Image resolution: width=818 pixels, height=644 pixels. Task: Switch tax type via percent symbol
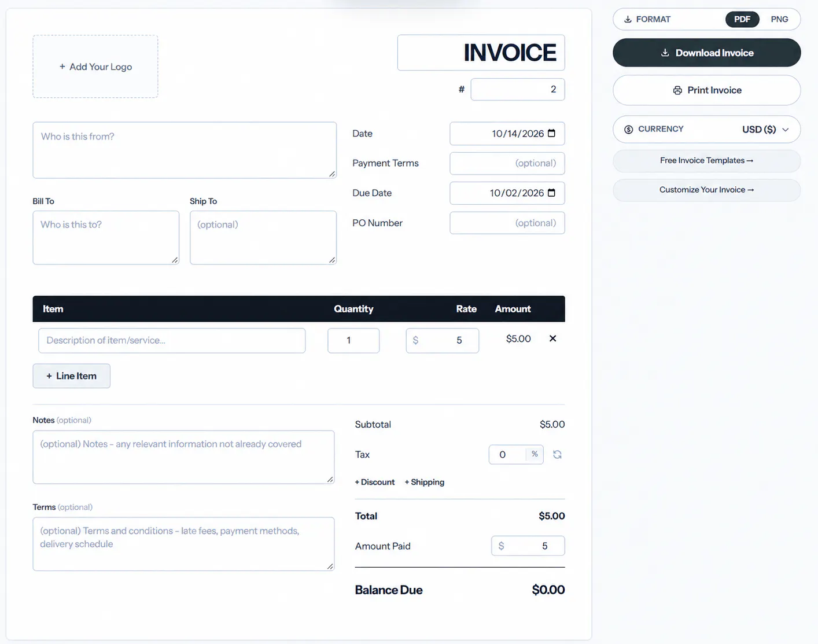click(535, 454)
